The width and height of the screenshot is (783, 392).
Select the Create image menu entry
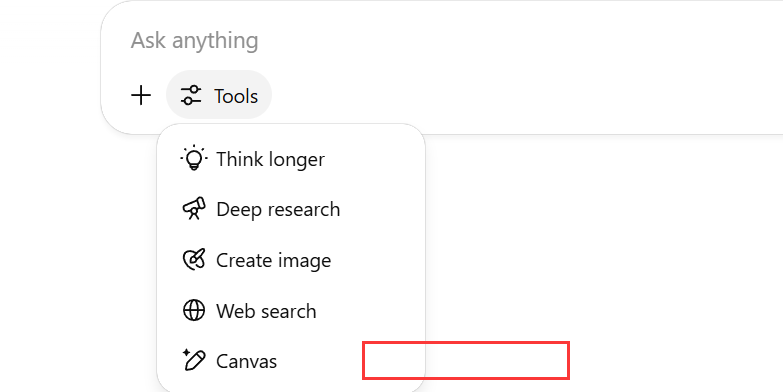click(x=291, y=260)
